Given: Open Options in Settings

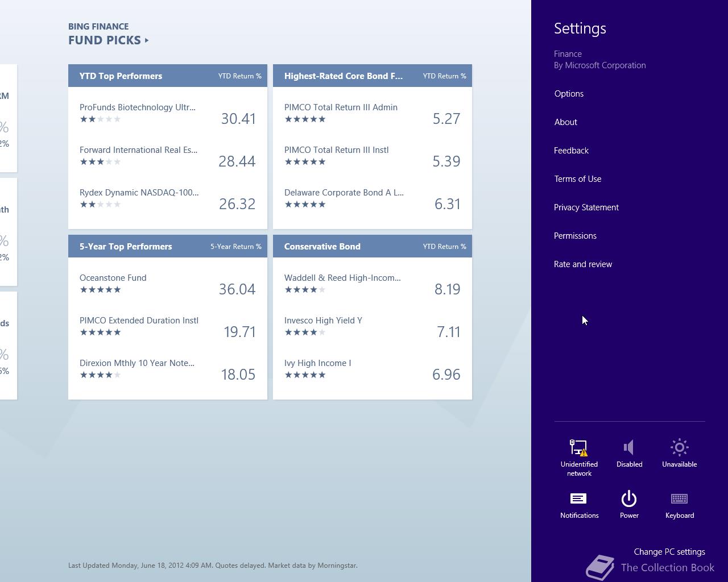Looking at the screenshot, I should click(x=569, y=94).
